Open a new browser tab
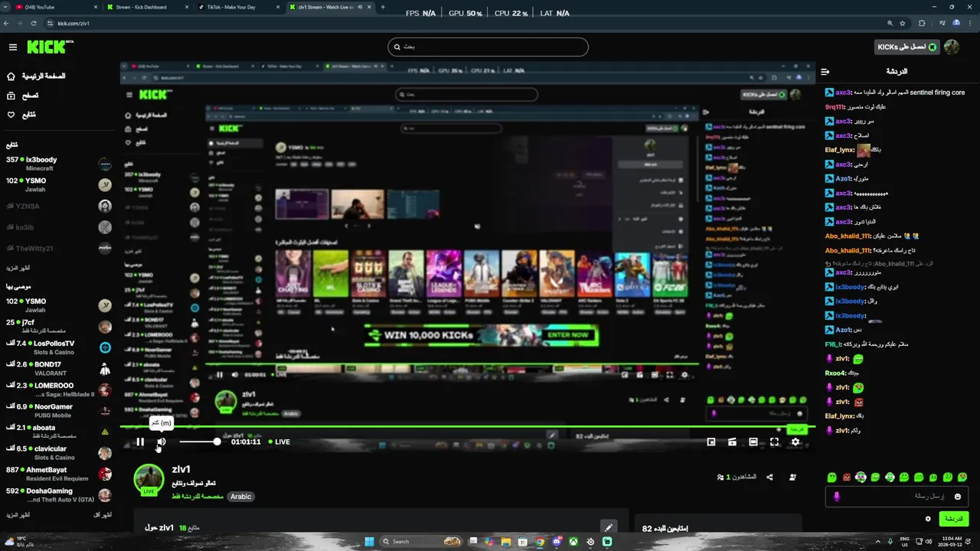Screen dimensions: 980x551 click(383, 7)
